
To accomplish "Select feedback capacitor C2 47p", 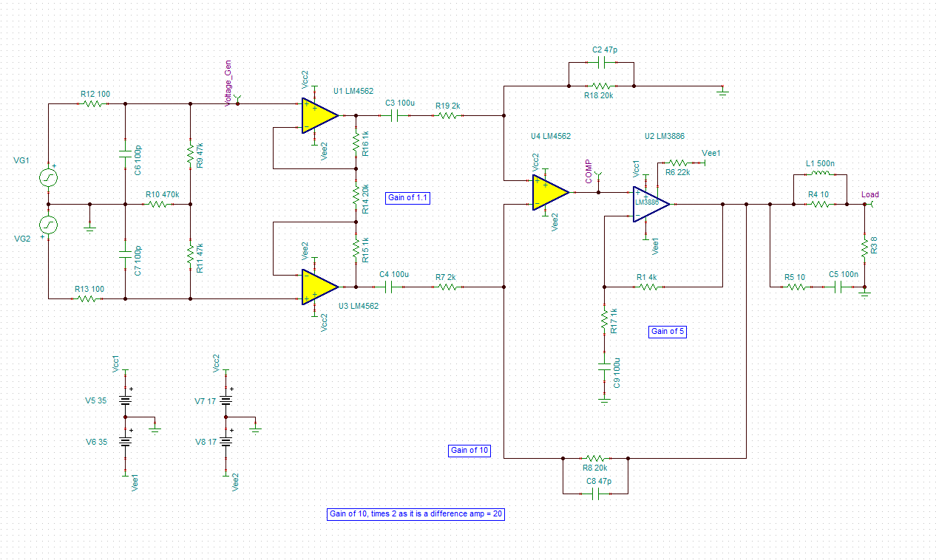I will click(600, 64).
